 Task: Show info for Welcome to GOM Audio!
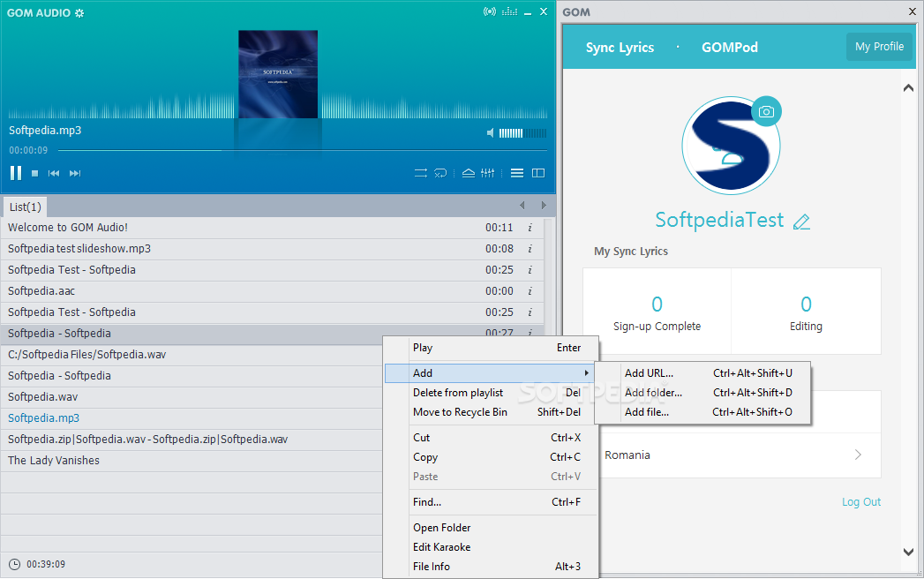point(530,228)
